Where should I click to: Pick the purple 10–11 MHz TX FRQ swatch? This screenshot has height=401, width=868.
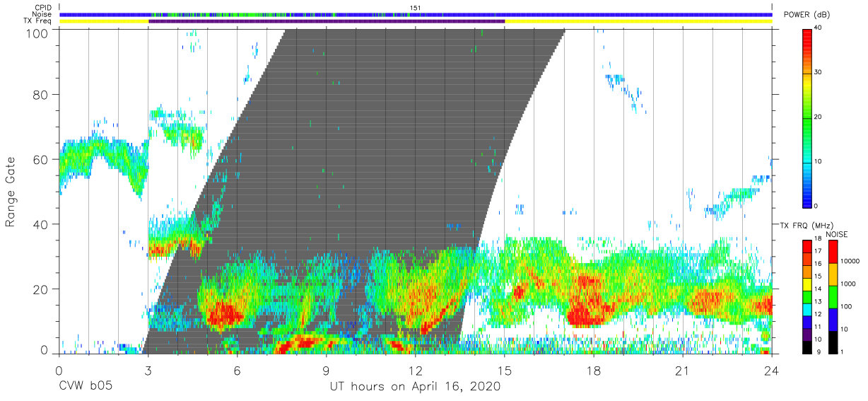[807, 333]
